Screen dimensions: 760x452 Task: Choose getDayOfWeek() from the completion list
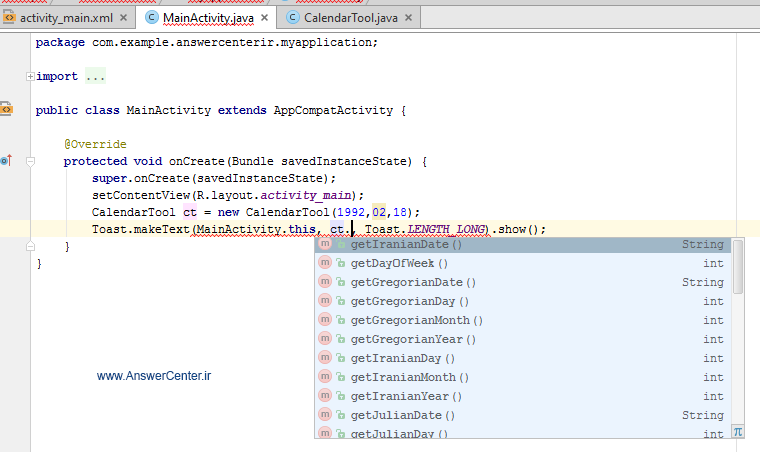coord(522,263)
